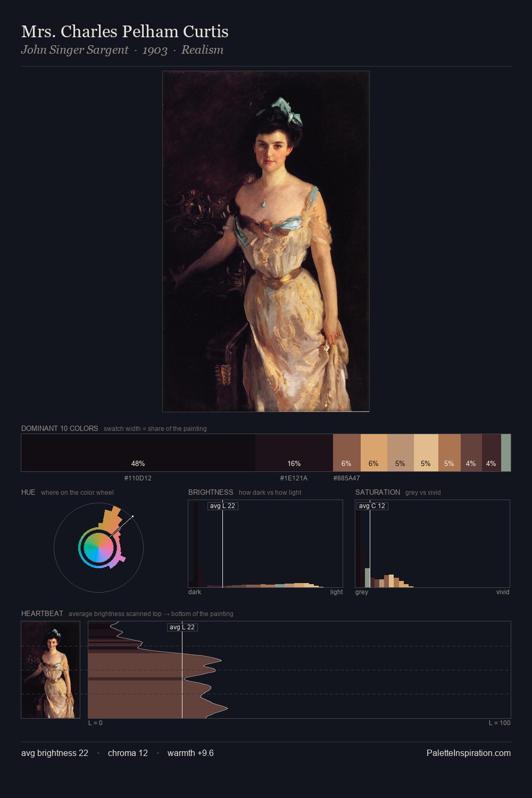The height and width of the screenshot is (798, 532).
Task: Click the DOMINANT 10 COLORS heading
Action: pyautogui.click(x=60, y=428)
